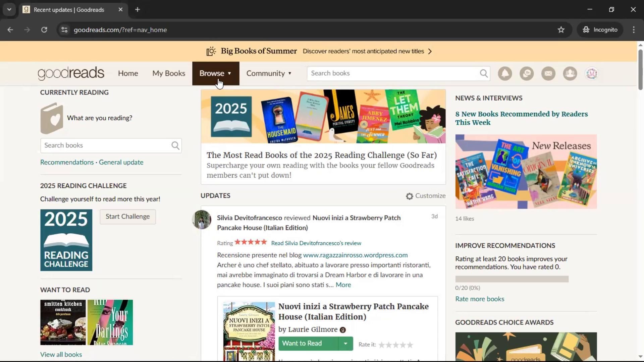644x362 pixels.
Task: Click the Currently Reading search books field
Action: pyautogui.click(x=106, y=145)
